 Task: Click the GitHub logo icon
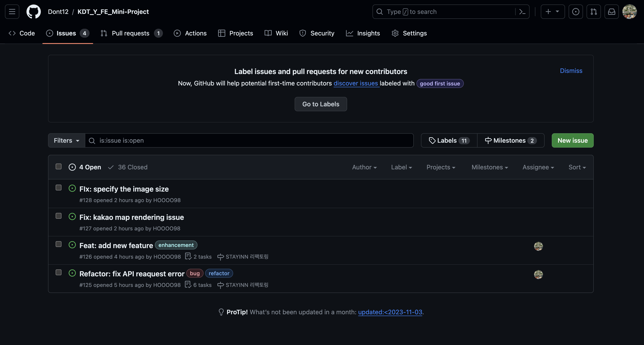click(x=33, y=11)
